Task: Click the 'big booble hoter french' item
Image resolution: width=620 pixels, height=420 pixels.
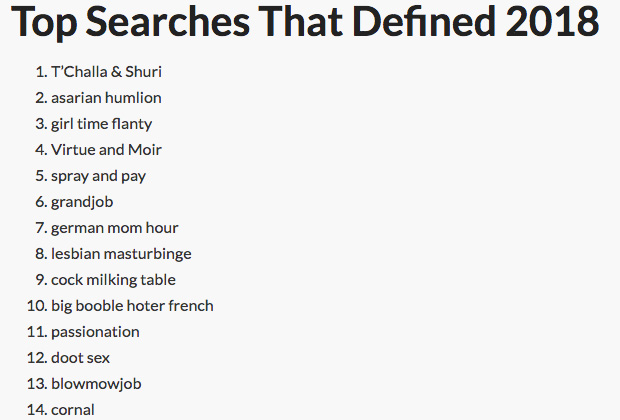Action: 132,306
